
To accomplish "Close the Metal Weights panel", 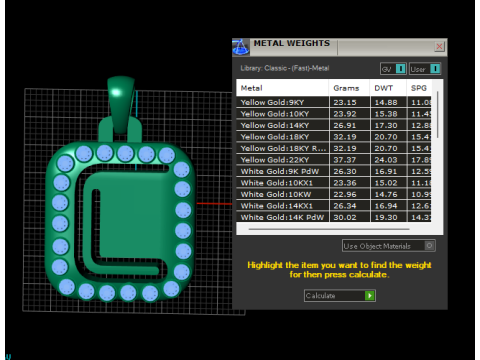I will (439, 46).
